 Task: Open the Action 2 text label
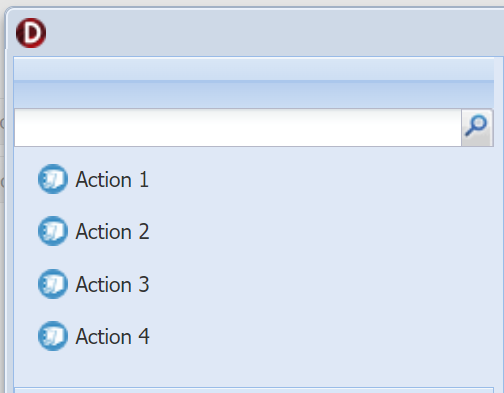[x=112, y=232]
